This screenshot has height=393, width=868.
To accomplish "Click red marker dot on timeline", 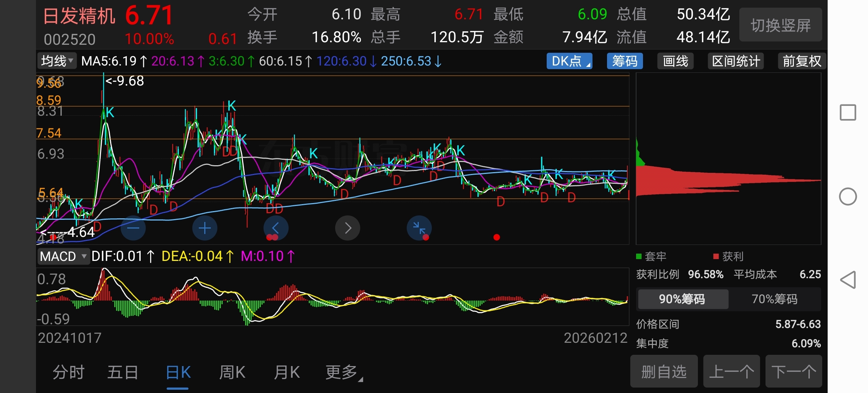I will [x=497, y=237].
